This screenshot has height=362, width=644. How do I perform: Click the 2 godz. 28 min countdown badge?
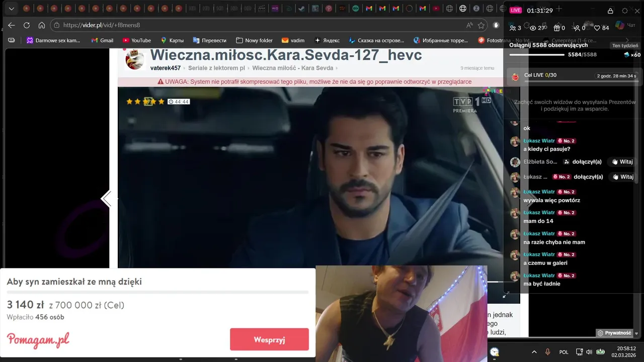pyautogui.click(x=617, y=76)
